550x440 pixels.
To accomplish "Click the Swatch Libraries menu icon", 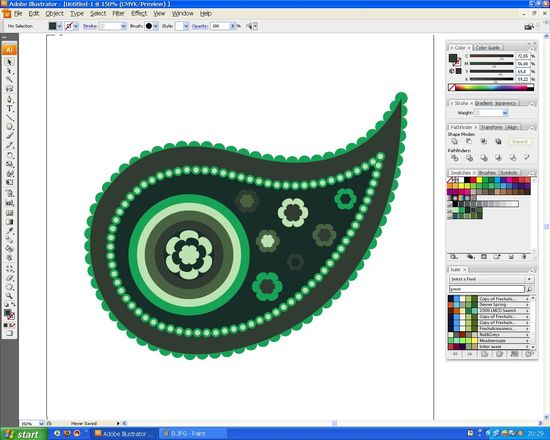I will 454,257.
